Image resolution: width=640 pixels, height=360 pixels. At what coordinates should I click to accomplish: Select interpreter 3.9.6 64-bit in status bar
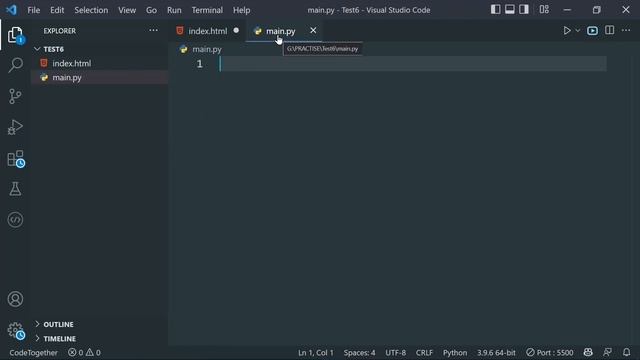496,353
